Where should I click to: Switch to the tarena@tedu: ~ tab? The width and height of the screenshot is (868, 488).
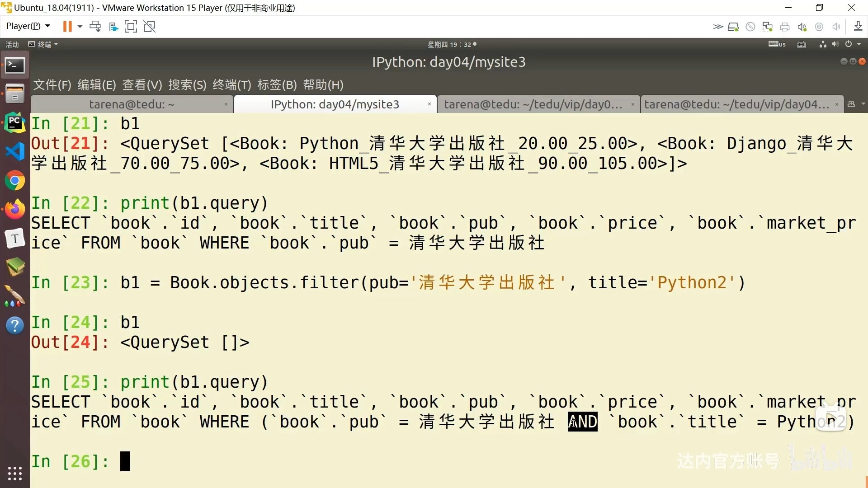click(131, 104)
